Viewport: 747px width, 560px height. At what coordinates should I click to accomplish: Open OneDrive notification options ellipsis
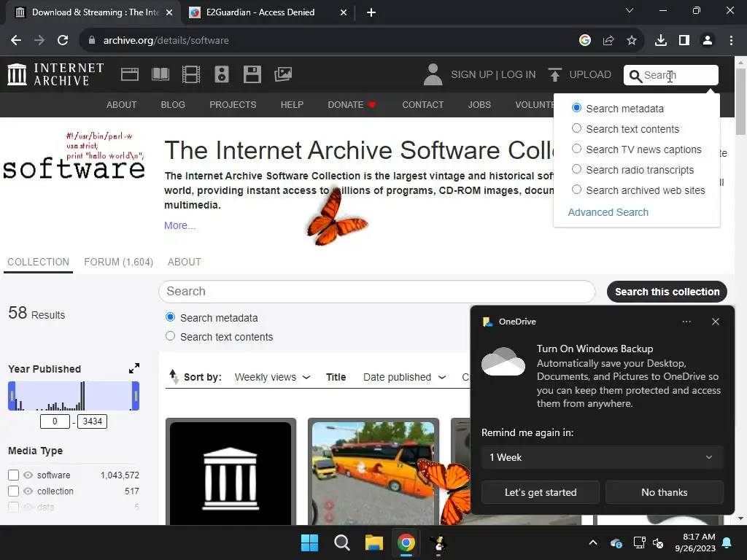(x=686, y=322)
